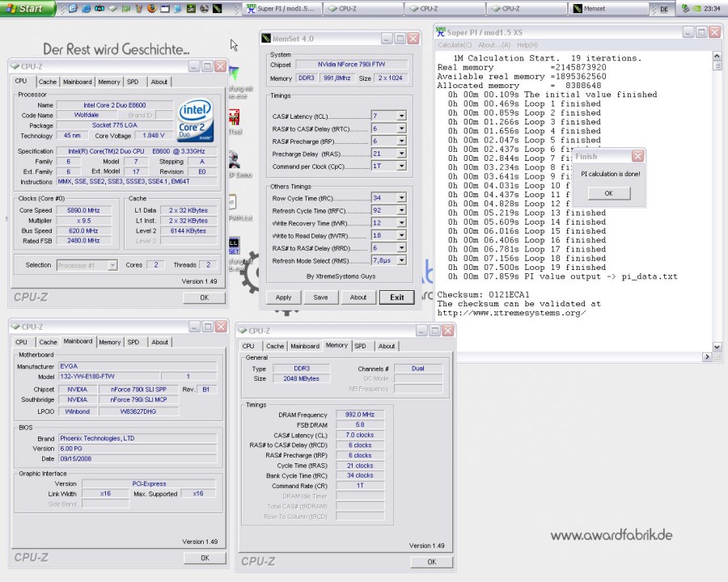Click the About button in MemSet

[358, 297]
